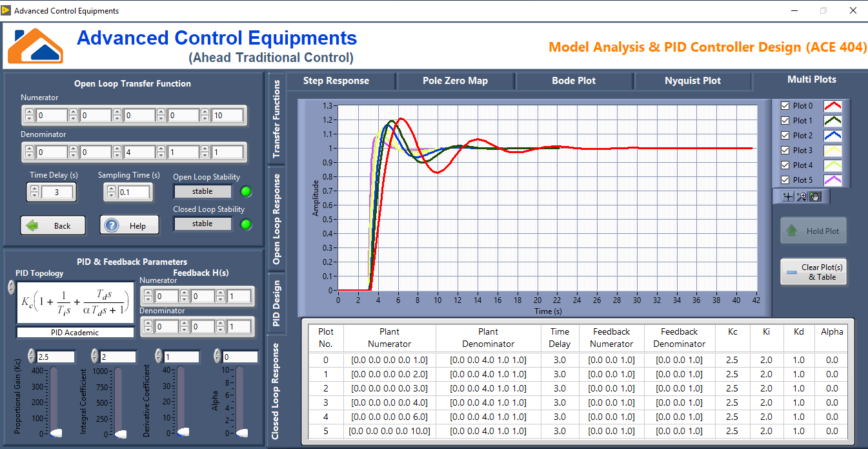Click the Feedback Numerator field showing 1
868x449 pixels.
(x=239, y=297)
